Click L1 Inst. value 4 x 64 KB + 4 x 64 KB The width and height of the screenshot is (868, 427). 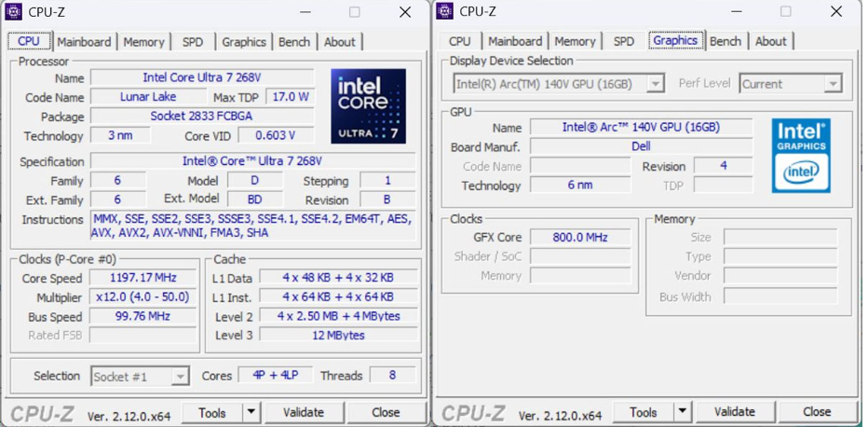338,296
